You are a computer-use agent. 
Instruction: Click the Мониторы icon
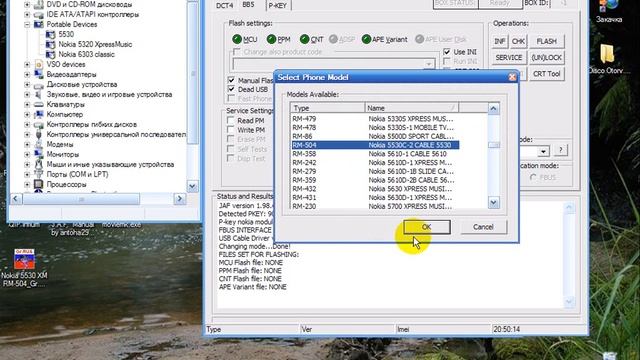tap(39, 154)
